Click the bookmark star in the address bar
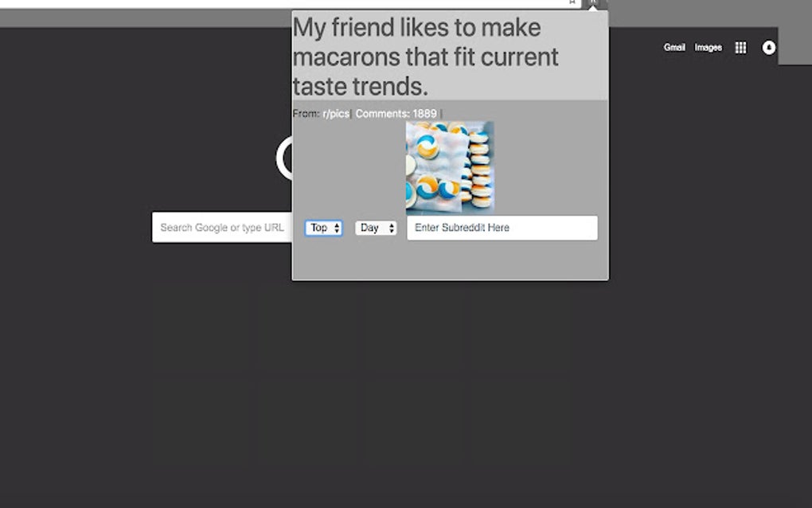 click(572, 2)
